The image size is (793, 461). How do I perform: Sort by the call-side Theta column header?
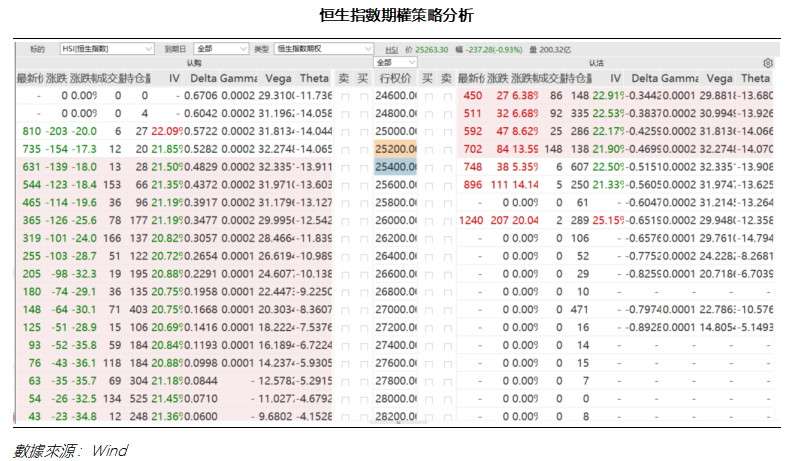pyautogui.click(x=314, y=78)
